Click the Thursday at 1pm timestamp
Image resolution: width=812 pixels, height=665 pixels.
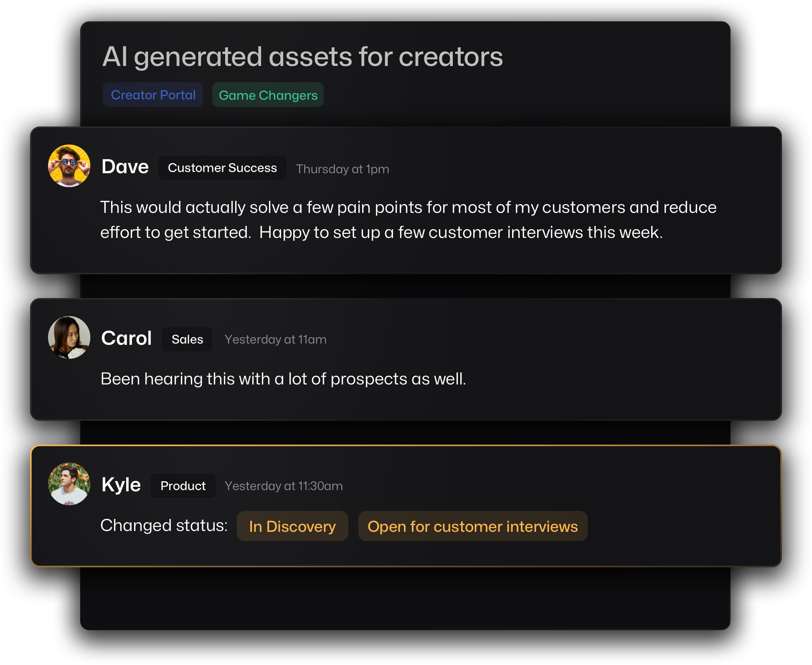[x=343, y=169]
